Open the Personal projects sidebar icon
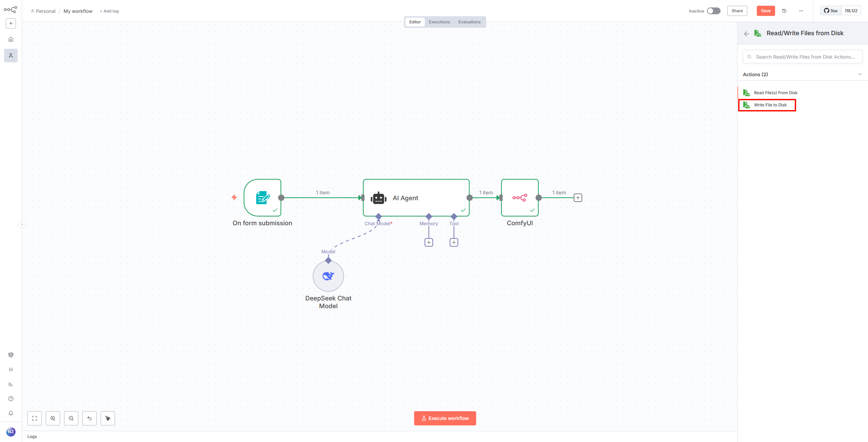Screen dimensions: 868x442 point(11,56)
